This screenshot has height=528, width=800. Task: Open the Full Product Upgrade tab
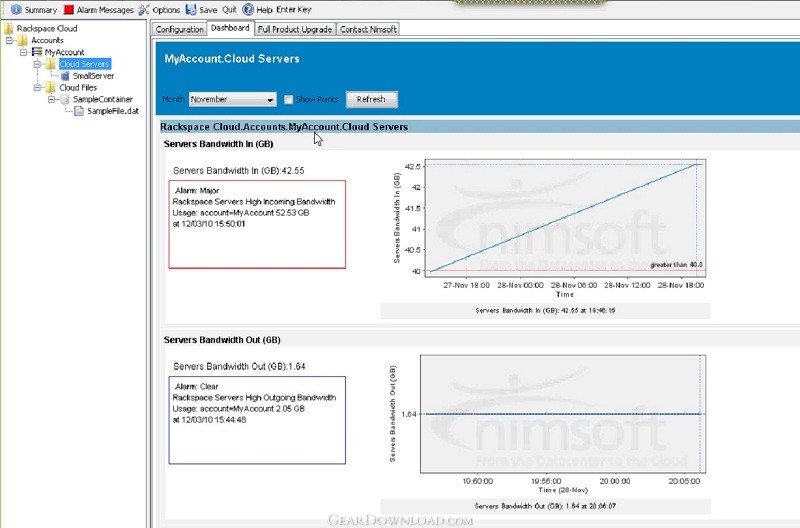click(295, 29)
